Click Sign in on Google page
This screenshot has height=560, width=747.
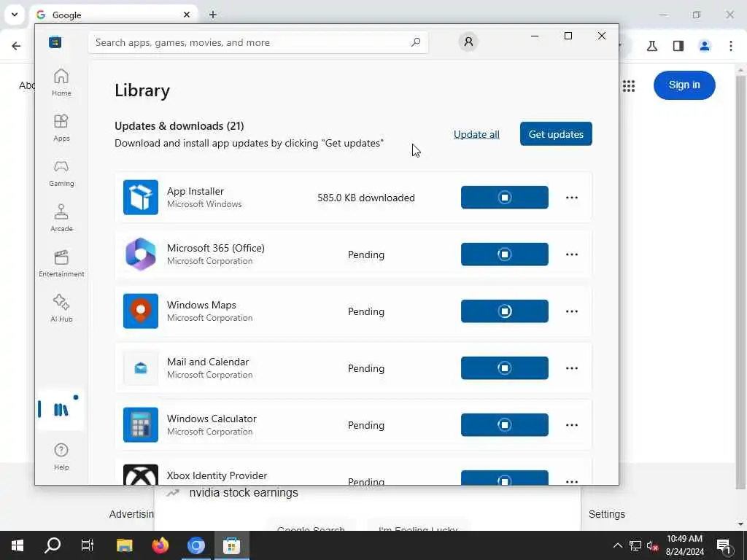pos(684,85)
